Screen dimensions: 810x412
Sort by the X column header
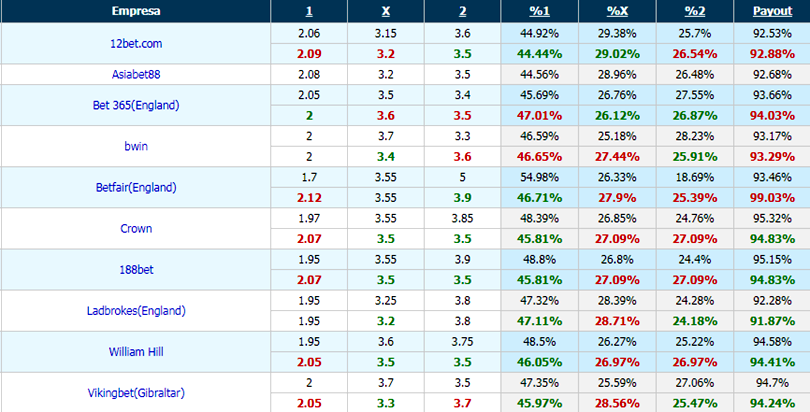386,11
